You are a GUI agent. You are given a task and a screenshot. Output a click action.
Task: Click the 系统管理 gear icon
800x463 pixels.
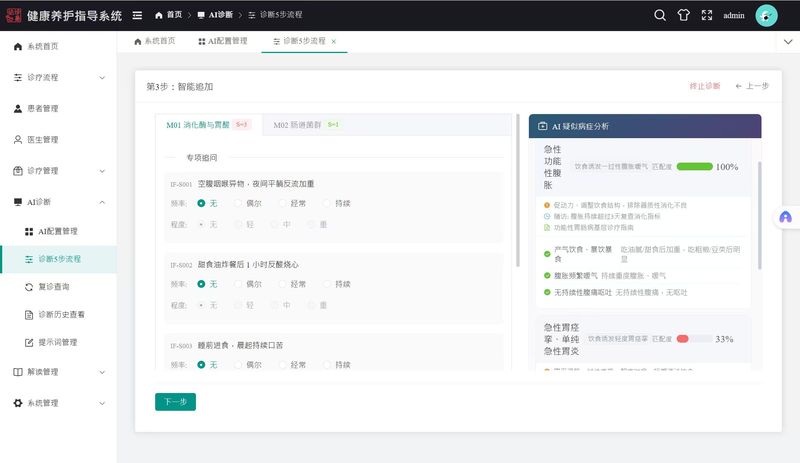(x=18, y=403)
